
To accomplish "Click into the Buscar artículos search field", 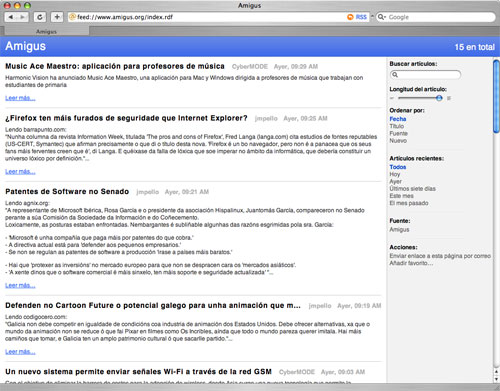I will (425, 75).
